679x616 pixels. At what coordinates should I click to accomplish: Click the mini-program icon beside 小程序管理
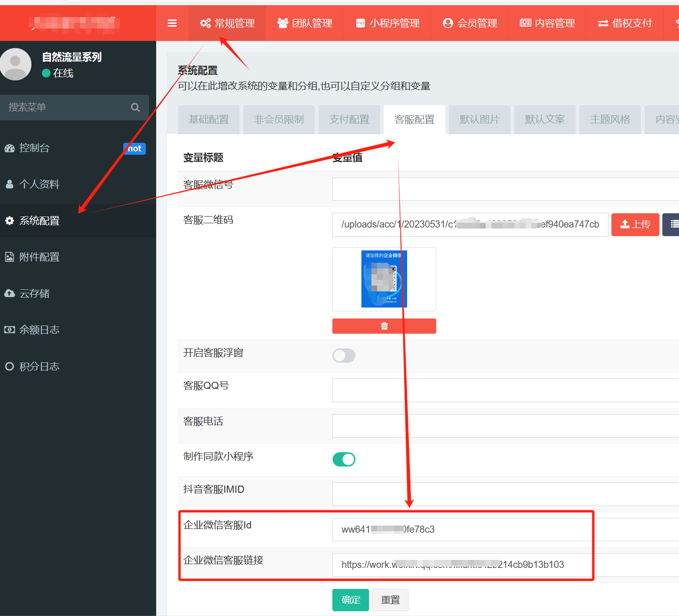360,23
